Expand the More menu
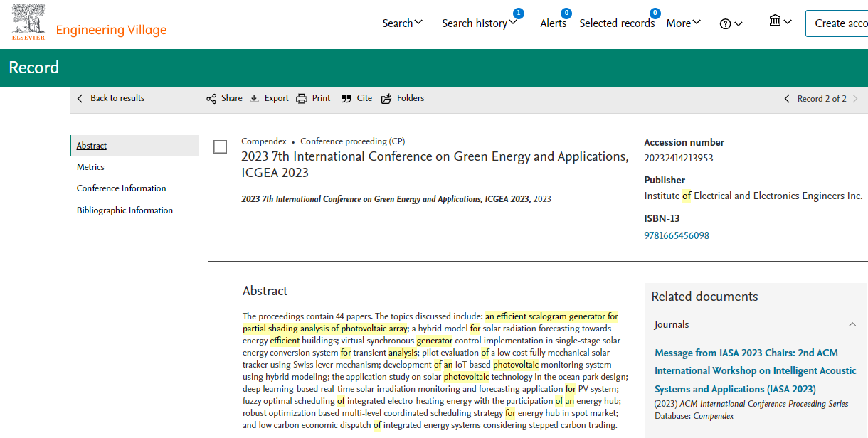Screen dimensions: 868x438 [x=684, y=23]
